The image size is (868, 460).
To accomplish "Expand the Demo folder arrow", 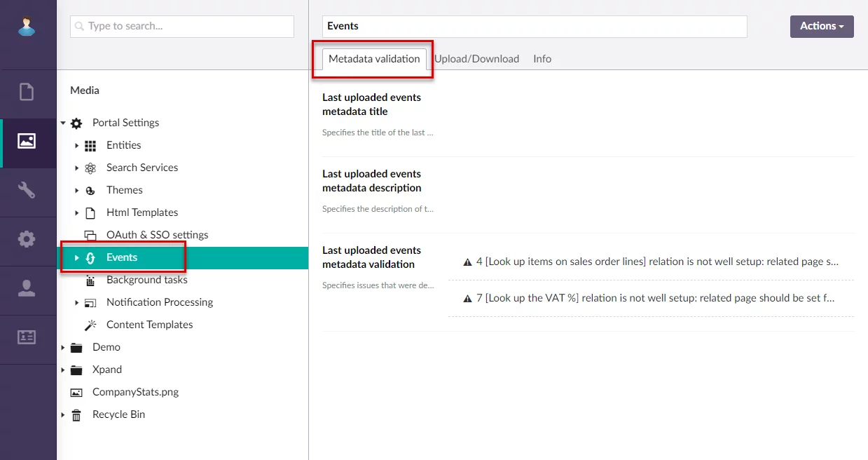I will tap(63, 348).
